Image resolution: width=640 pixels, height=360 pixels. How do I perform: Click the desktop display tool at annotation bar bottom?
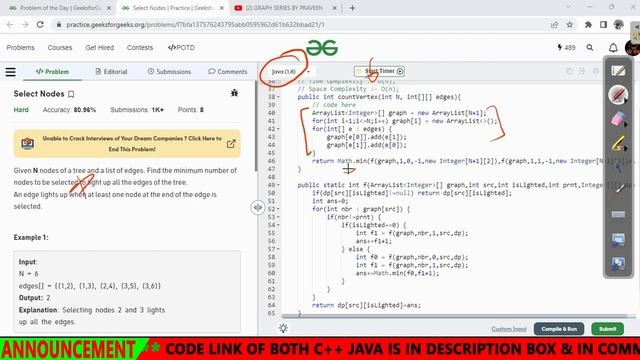[618, 264]
